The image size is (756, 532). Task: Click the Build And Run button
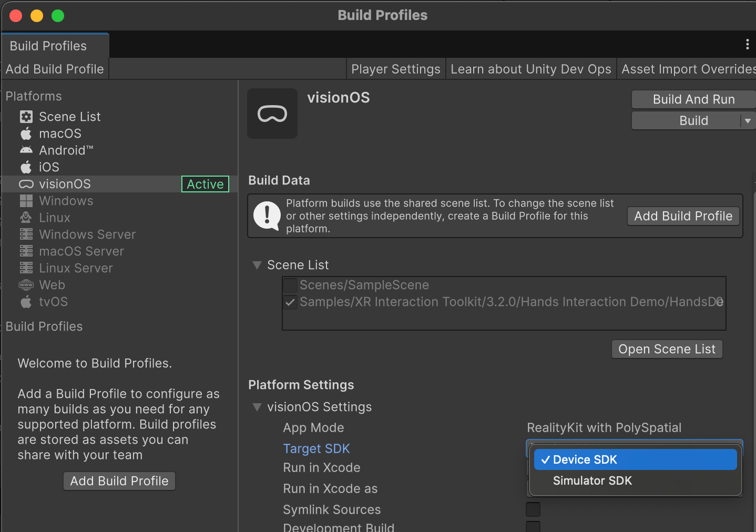tap(693, 99)
